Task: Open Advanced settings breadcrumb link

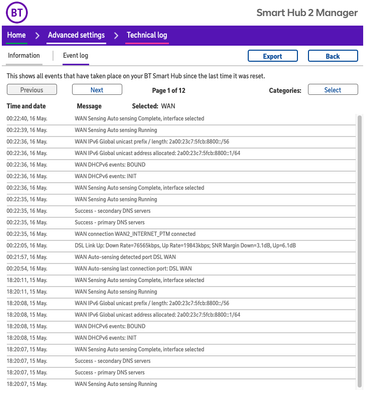Action: [x=76, y=35]
